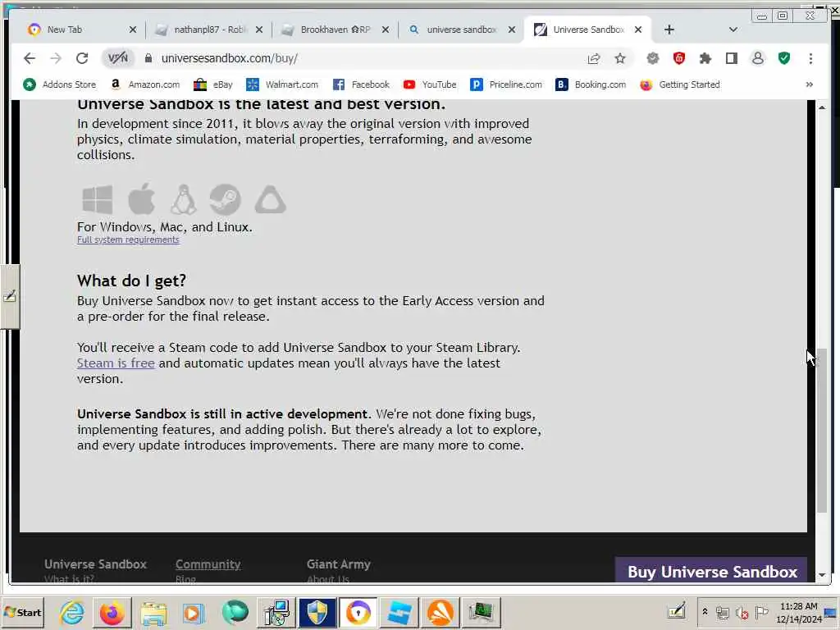The height and width of the screenshot is (630, 840).
Task: Open the Addons Store bookmark
Action: 59,84
